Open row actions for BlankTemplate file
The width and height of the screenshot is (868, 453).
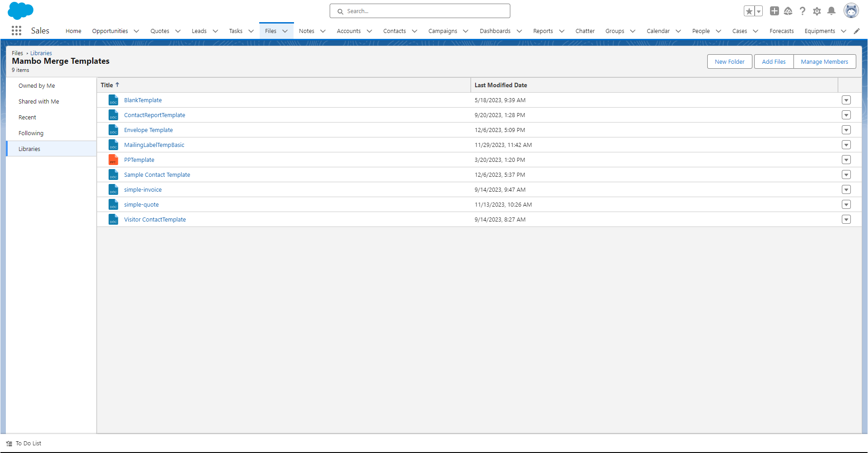point(846,100)
